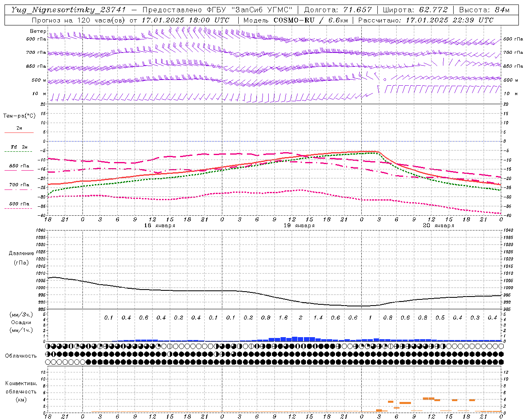This screenshot has width=525, height=420.
Task: Click the Рассчитано: 17.01.2025 22:39 UTC text
Action: click(x=426, y=20)
